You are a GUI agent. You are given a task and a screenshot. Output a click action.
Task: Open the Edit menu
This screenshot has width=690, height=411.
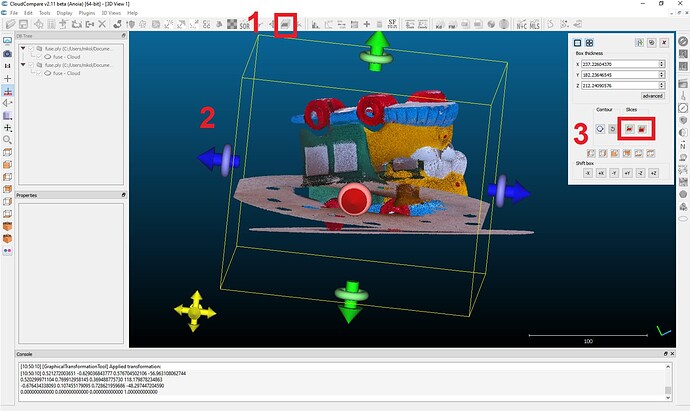28,13
